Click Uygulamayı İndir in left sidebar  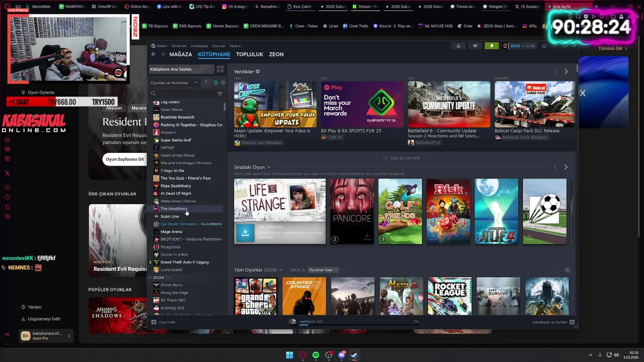click(x=41, y=319)
